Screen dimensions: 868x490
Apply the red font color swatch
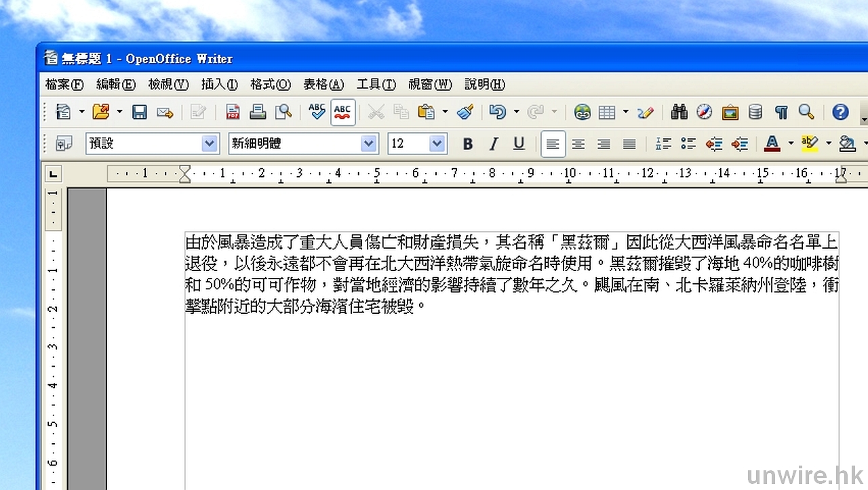[772, 144]
